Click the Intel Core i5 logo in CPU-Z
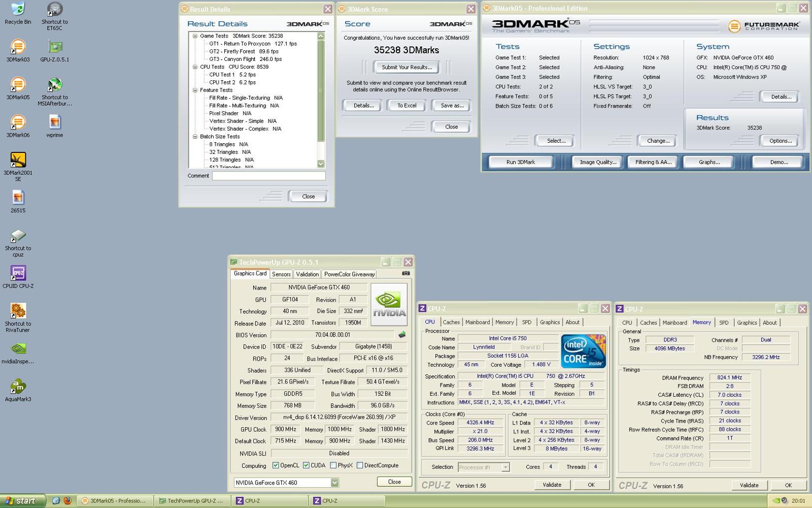This screenshot has height=508, width=812. tap(584, 351)
